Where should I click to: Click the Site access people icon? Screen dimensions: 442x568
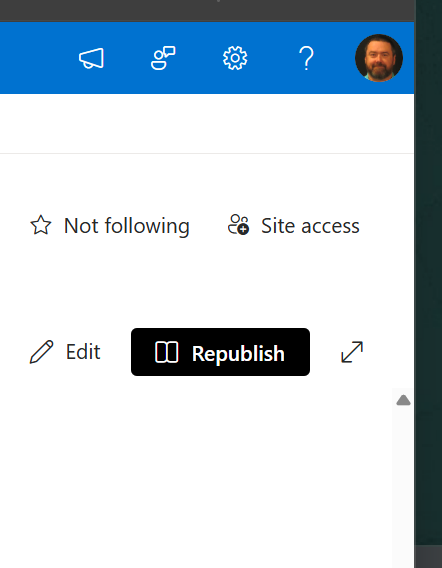(x=238, y=225)
